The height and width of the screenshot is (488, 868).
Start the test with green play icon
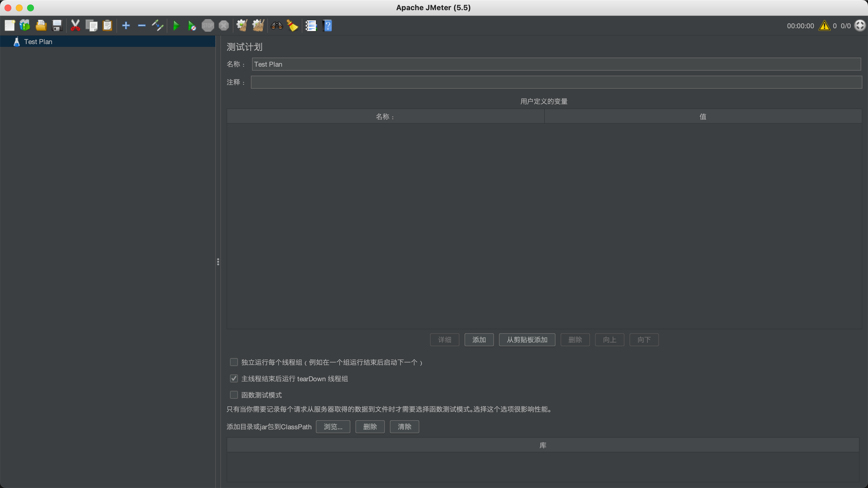click(x=176, y=26)
